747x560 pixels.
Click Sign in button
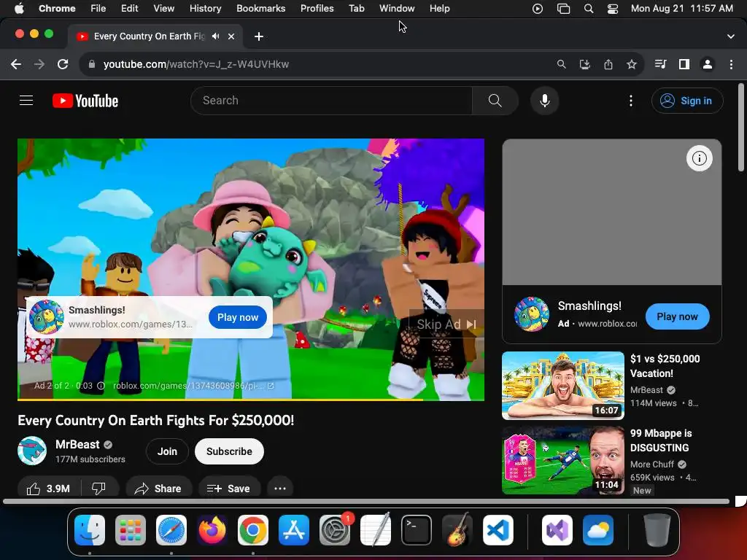(x=687, y=101)
